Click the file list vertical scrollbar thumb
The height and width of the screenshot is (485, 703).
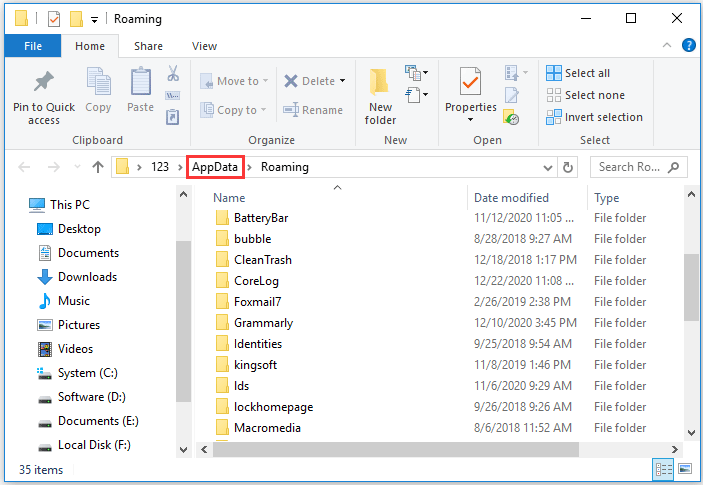click(691, 287)
